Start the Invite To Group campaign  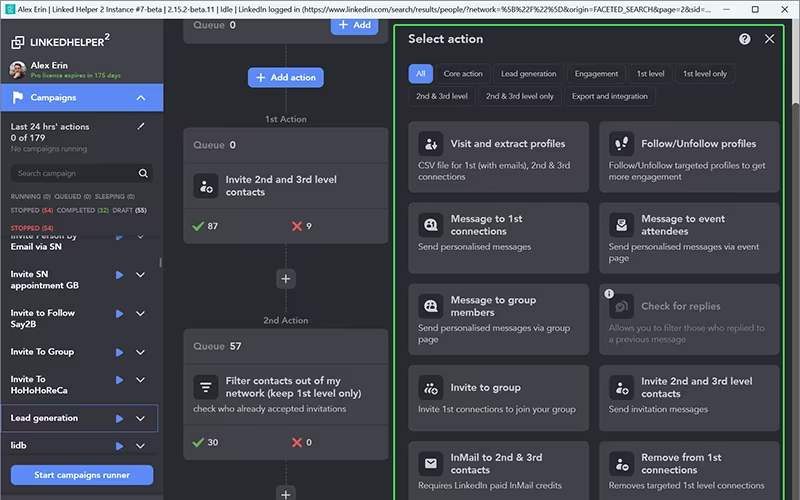tap(119, 352)
